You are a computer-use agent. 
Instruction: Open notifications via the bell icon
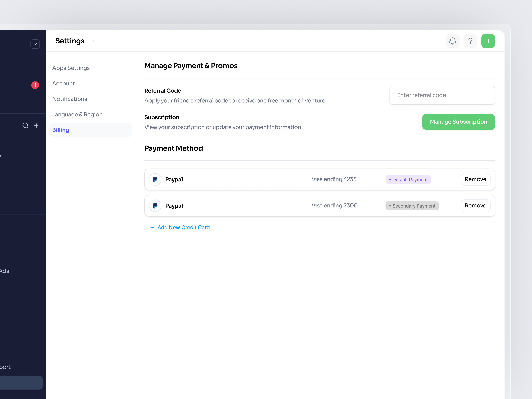pyautogui.click(x=452, y=41)
